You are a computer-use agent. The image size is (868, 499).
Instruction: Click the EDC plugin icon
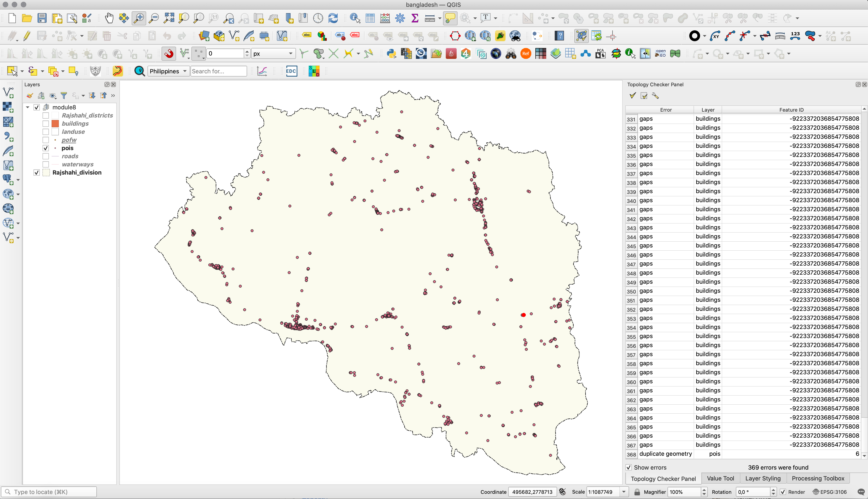291,71
